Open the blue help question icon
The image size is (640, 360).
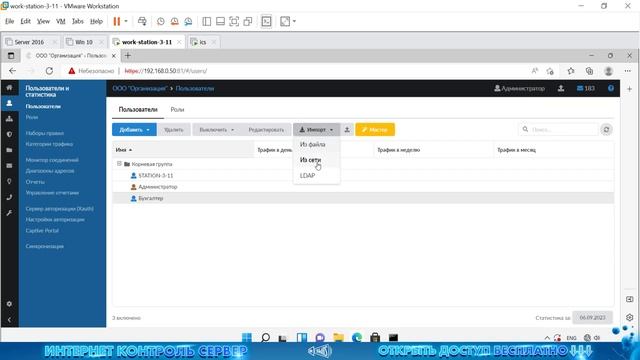pyautogui.click(x=611, y=88)
